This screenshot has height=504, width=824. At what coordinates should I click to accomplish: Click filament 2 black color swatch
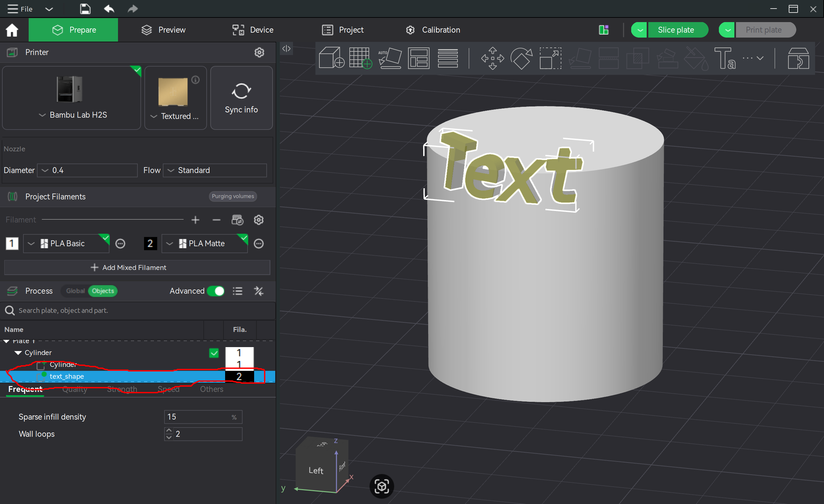point(151,244)
